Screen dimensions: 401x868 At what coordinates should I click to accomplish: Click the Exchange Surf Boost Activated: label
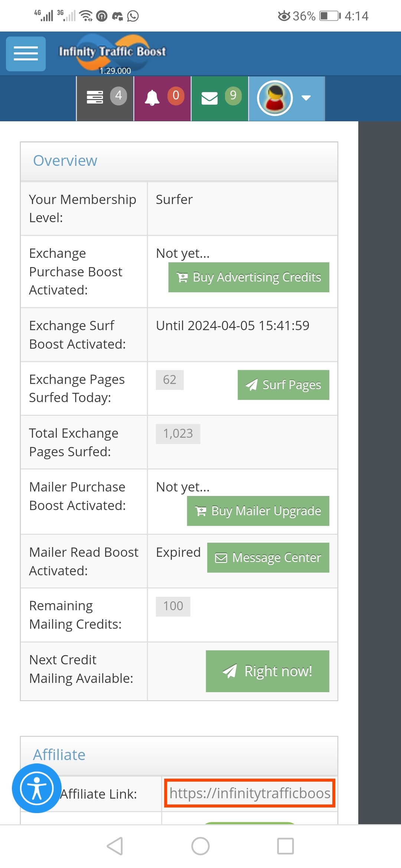pyautogui.click(x=77, y=335)
